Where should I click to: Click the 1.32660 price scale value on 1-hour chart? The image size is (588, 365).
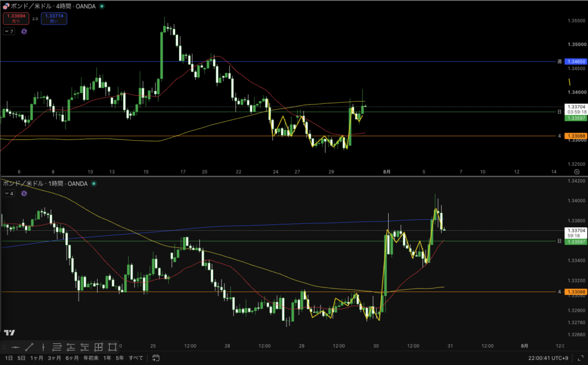[577, 335]
